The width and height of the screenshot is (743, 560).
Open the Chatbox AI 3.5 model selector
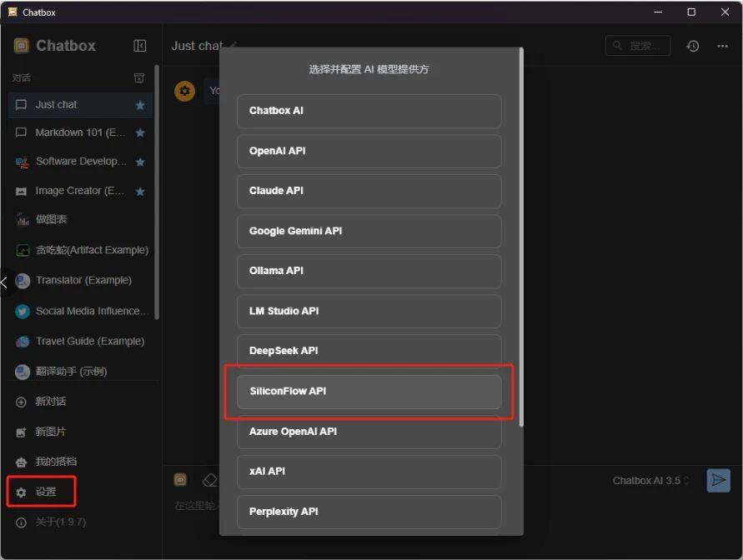coord(650,481)
